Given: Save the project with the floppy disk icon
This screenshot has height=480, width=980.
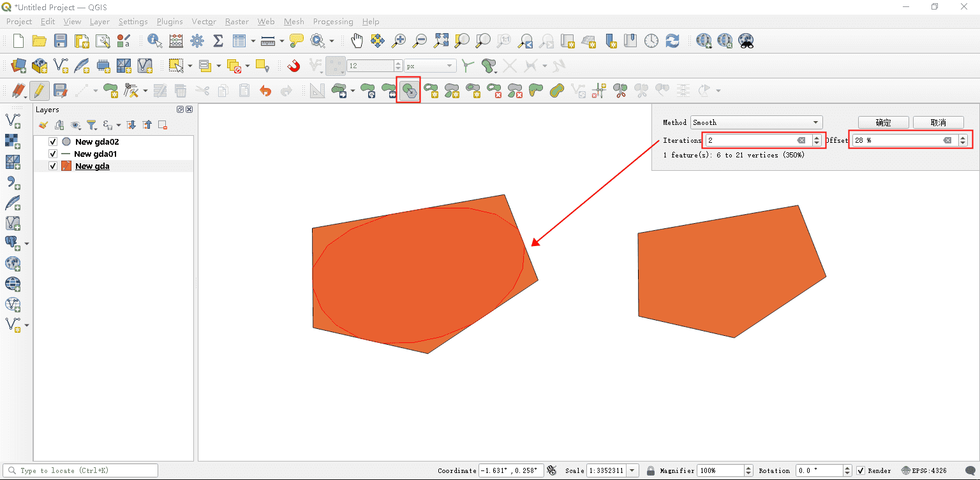Looking at the screenshot, I should 61,41.
